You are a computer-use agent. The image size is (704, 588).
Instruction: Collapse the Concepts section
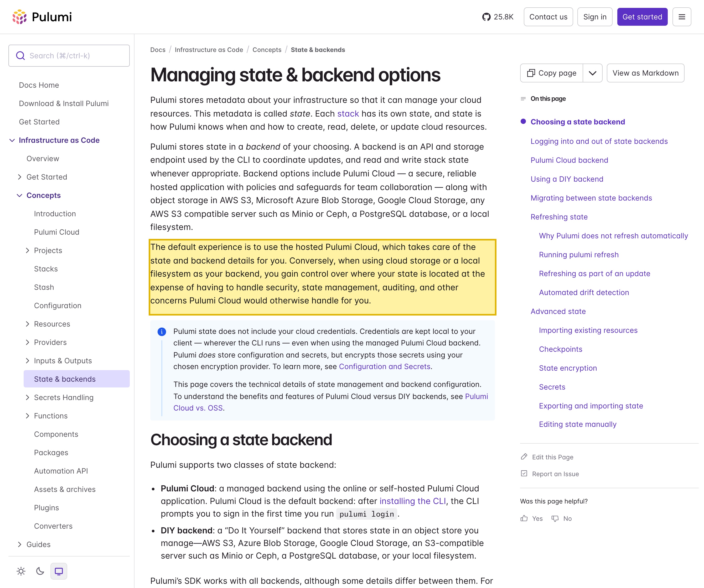coord(19,195)
